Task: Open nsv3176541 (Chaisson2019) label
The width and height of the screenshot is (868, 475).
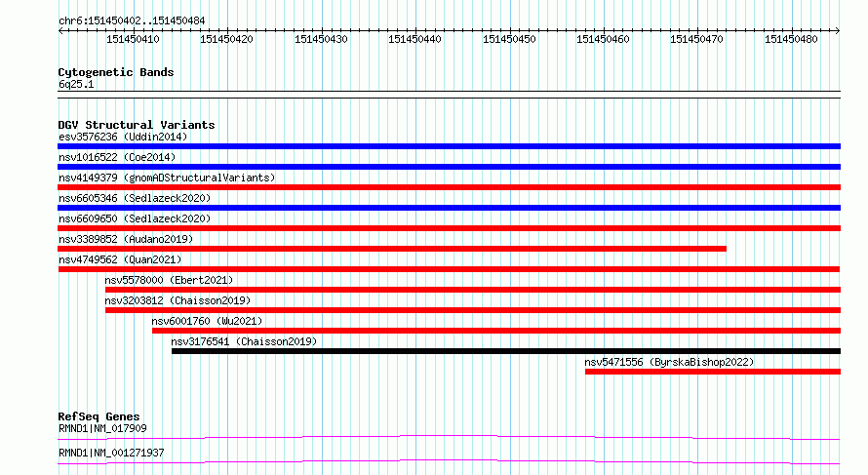Action: (x=244, y=341)
